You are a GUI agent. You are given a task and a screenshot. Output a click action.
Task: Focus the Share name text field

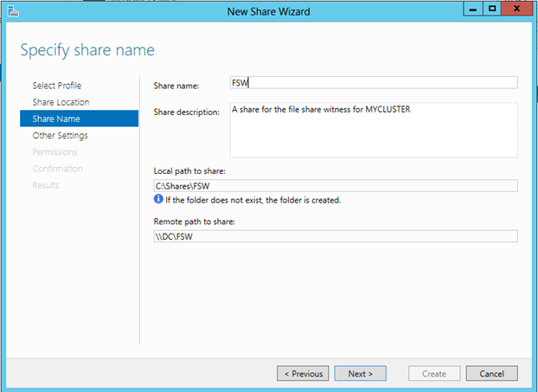click(x=372, y=83)
